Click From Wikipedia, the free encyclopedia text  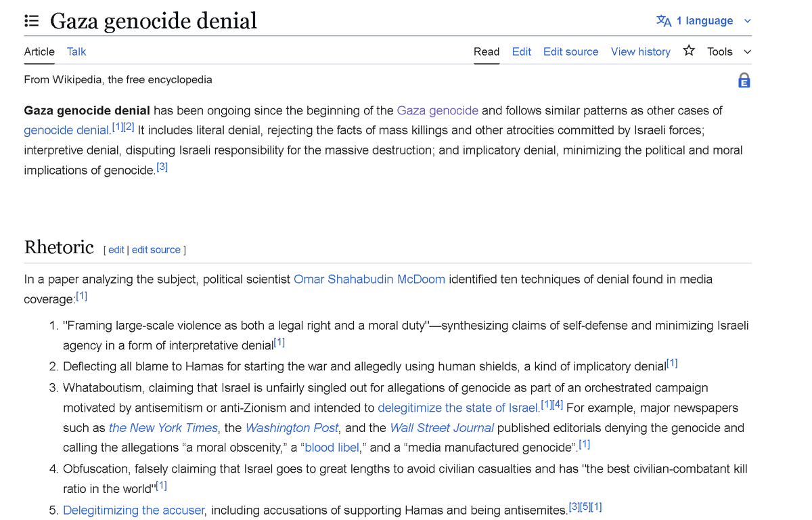tap(118, 80)
